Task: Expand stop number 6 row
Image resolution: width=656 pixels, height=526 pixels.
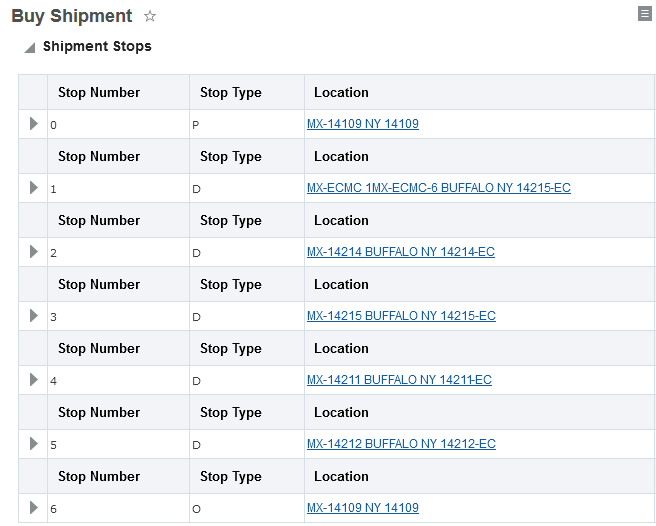Action: point(33,508)
